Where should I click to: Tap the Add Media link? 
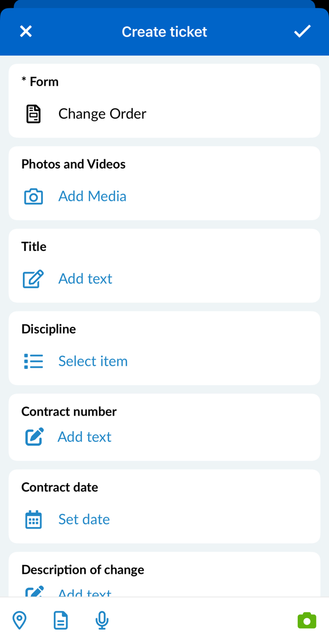coord(92,196)
